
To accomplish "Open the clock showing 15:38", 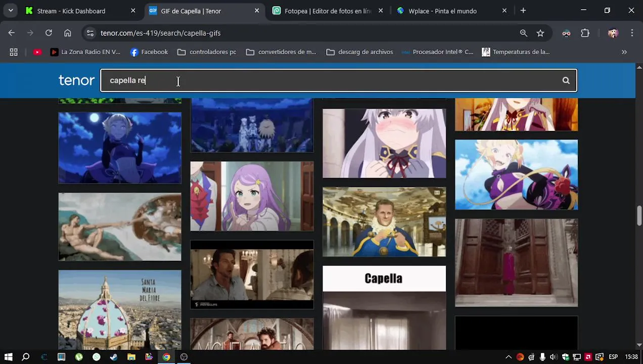I will pyautogui.click(x=631, y=357).
